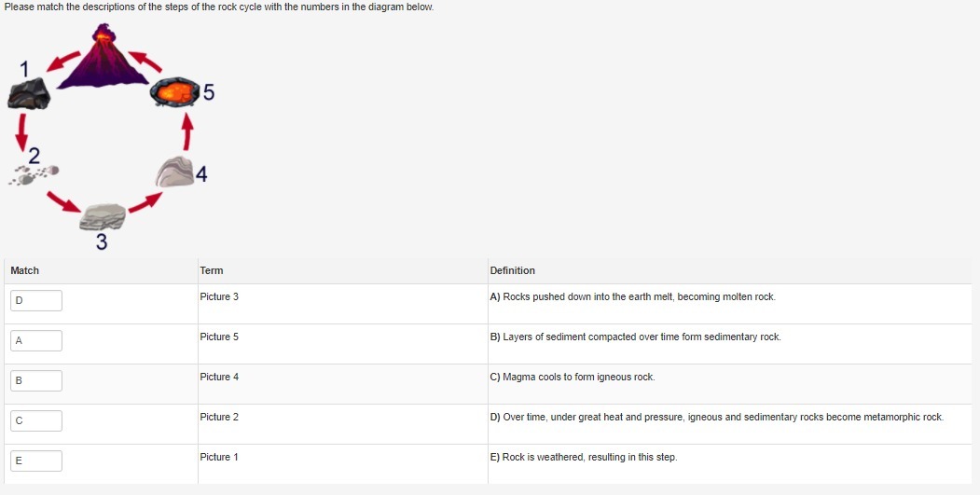This screenshot has height=495, width=980.
Task: Click the match input box for Picture 4
Action: pyautogui.click(x=36, y=380)
